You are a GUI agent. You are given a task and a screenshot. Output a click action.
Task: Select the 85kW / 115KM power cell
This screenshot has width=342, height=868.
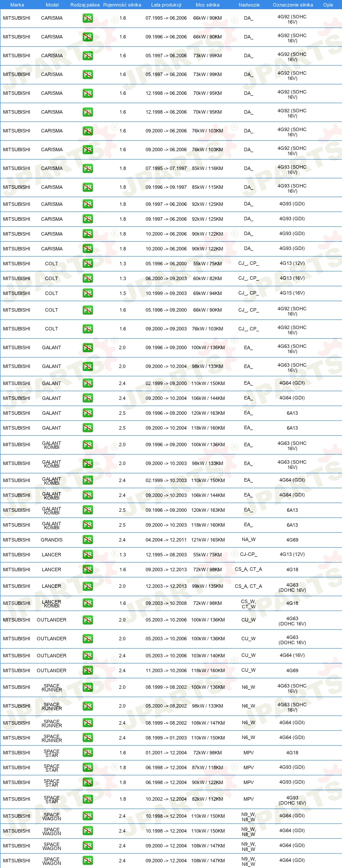point(208,187)
